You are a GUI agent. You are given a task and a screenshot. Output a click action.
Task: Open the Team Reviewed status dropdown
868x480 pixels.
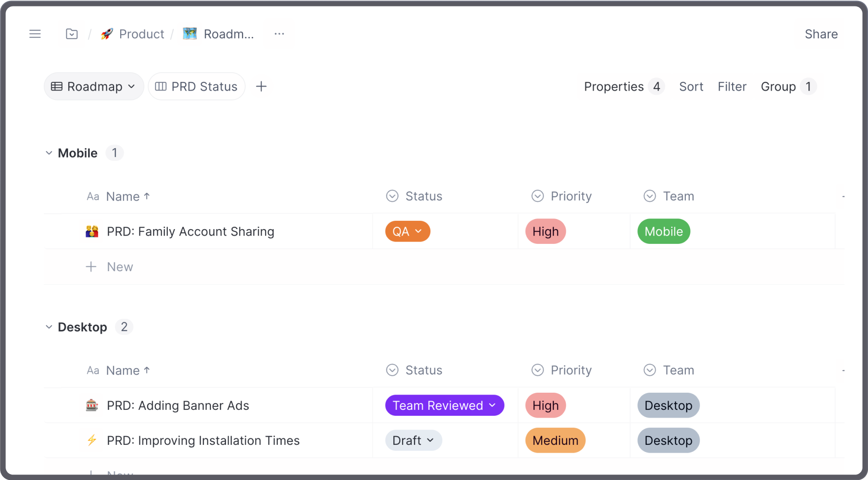[445, 405]
